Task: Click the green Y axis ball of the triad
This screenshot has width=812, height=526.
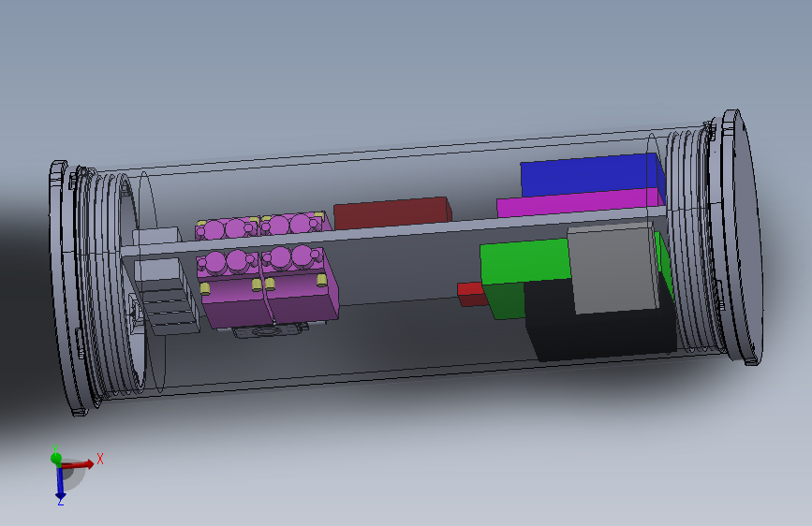Action: [56, 459]
